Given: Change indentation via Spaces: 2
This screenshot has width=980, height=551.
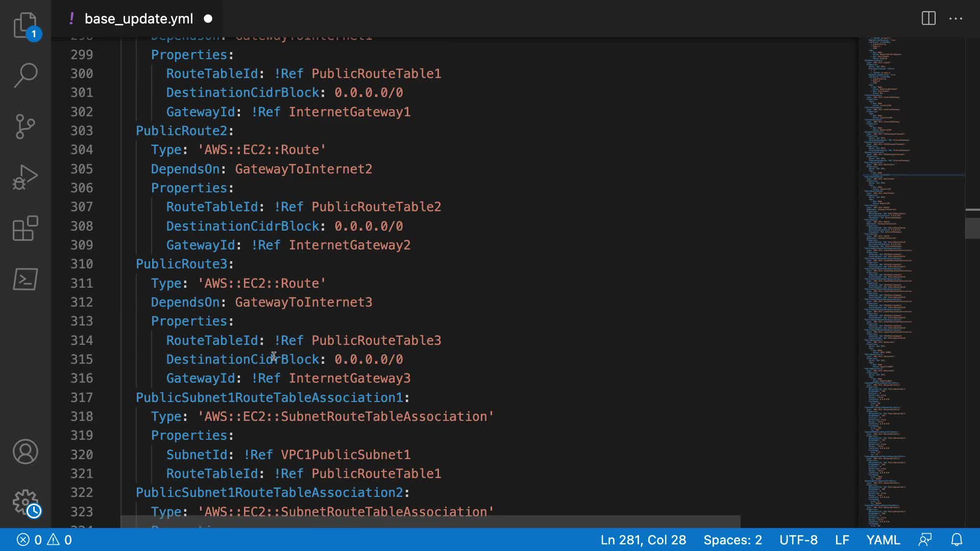Looking at the screenshot, I should 732,540.
